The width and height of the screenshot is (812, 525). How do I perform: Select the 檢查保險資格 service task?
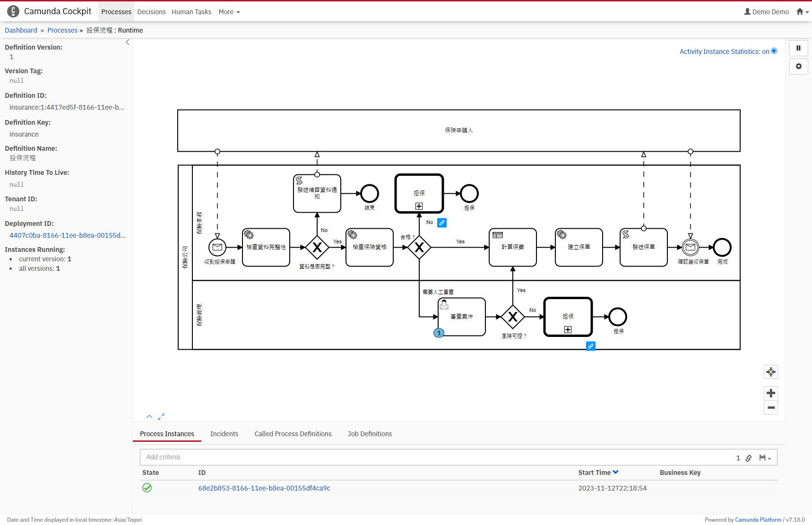click(370, 248)
